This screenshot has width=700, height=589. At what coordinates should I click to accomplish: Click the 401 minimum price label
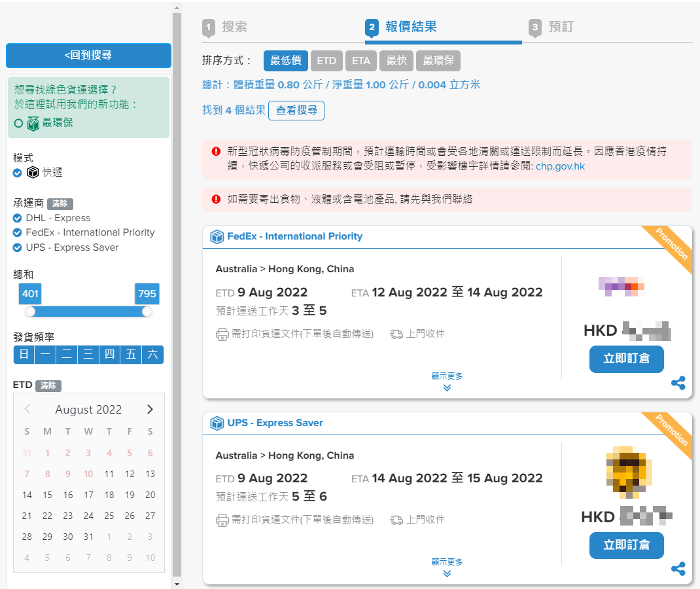[30, 294]
